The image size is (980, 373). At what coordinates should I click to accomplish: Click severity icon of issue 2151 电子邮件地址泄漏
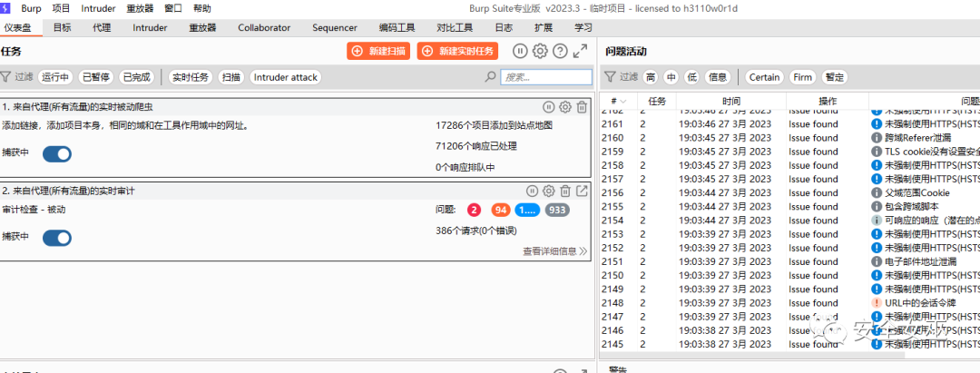click(x=877, y=261)
